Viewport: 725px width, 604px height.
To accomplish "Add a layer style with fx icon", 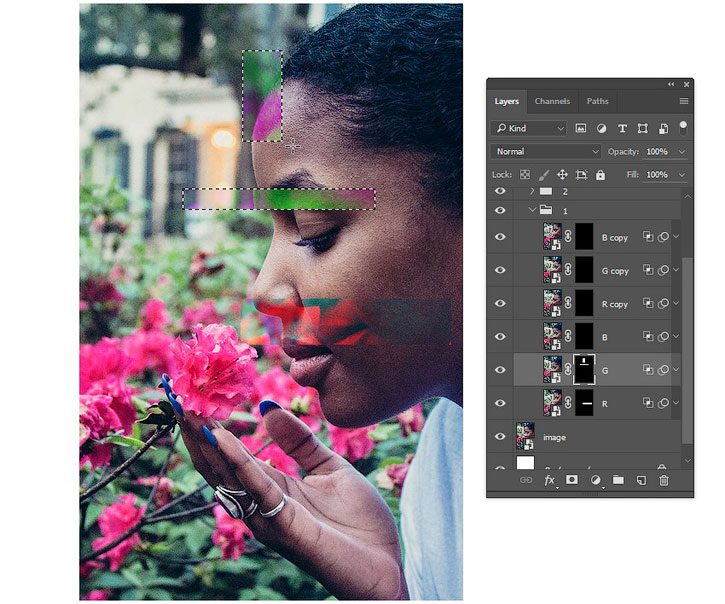I will [549, 481].
